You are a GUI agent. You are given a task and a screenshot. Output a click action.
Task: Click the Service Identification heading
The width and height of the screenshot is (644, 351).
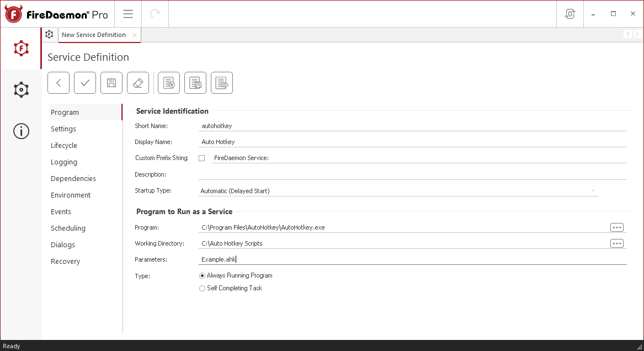(x=172, y=111)
